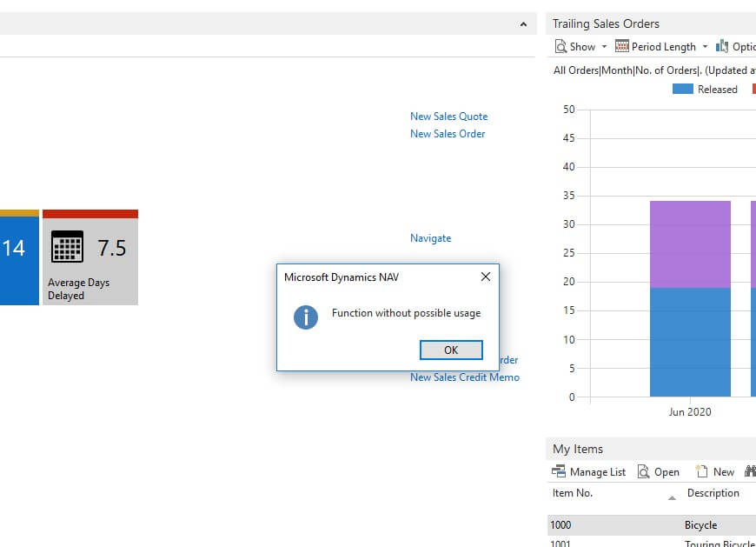The width and height of the screenshot is (756, 547).
Task: Click the Period Length label in chart toolbar
Action: tap(663, 47)
